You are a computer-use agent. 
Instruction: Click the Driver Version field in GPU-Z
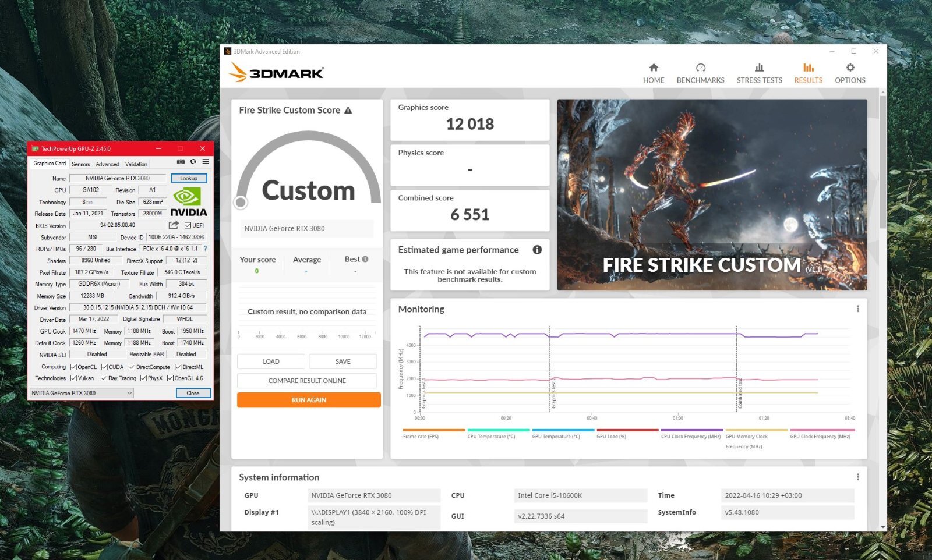(x=138, y=307)
